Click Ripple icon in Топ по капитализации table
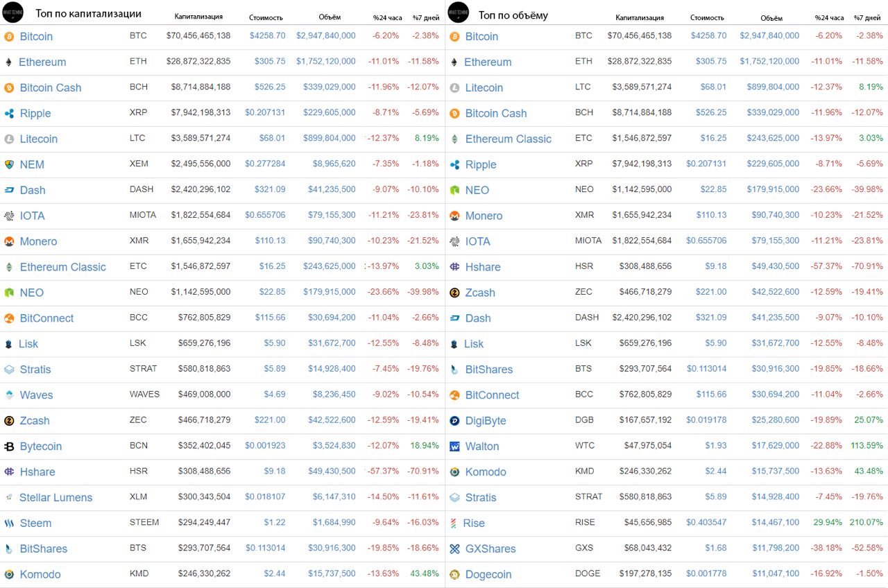The image size is (888, 588). [9, 113]
